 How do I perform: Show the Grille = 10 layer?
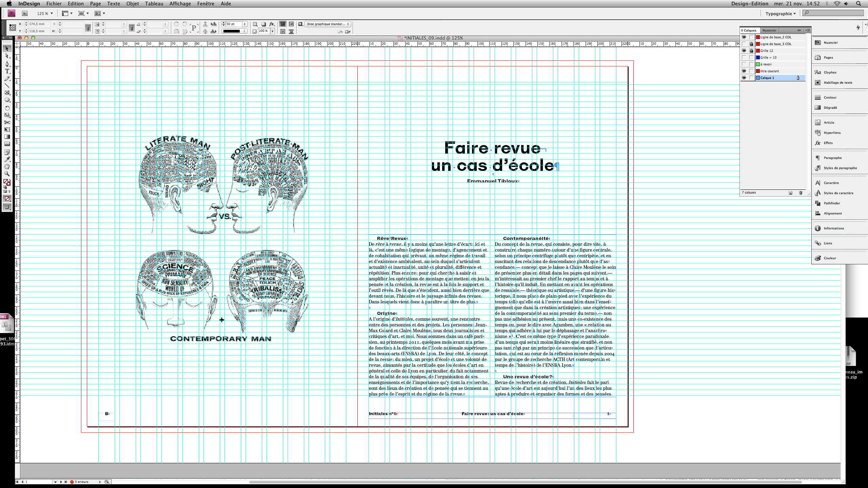click(x=744, y=57)
